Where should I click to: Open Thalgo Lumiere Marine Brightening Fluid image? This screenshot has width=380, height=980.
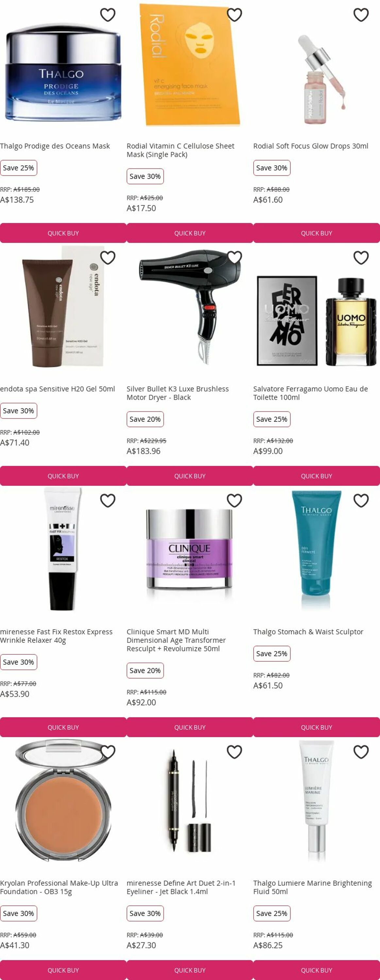click(x=317, y=802)
